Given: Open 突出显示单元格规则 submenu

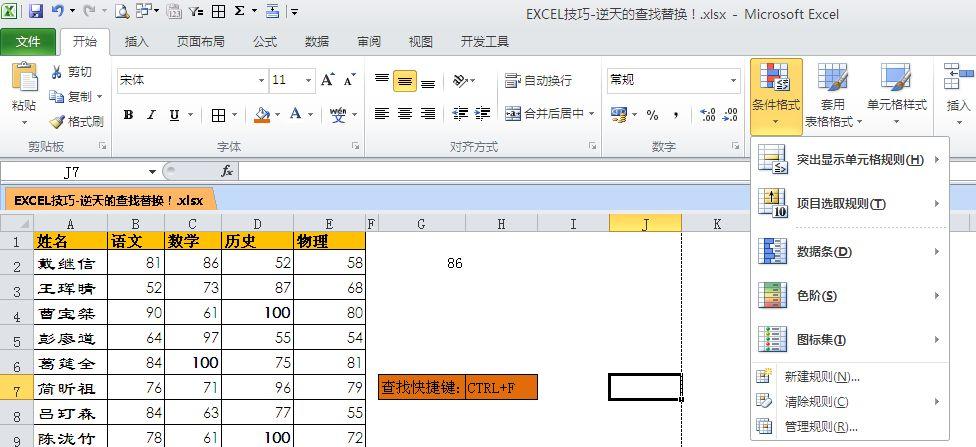Looking at the screenshot, I should tap(850, 160).
